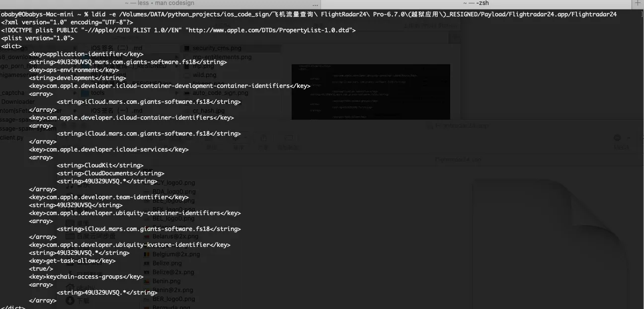Select Belize@2x.png in background Finder list
The image size is (644, 309).
[173, 272]
